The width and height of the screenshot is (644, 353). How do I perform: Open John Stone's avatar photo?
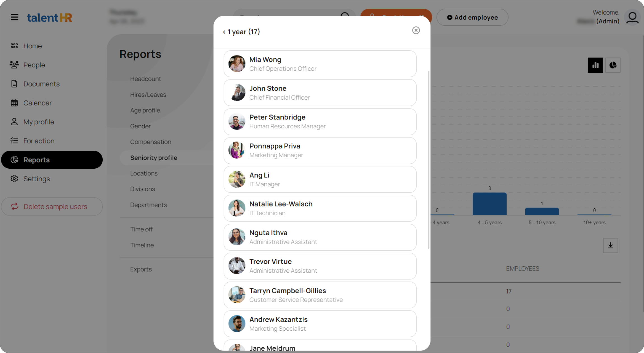click(237, 93)
